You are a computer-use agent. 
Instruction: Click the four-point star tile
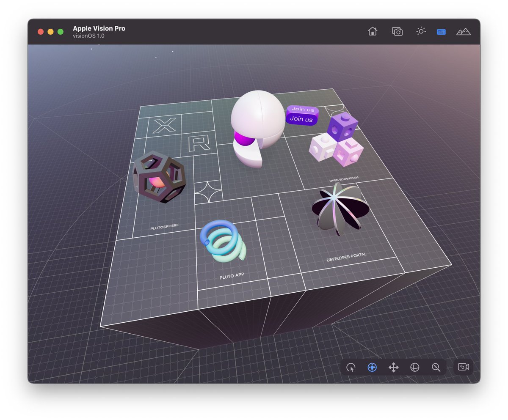point(207,192)
